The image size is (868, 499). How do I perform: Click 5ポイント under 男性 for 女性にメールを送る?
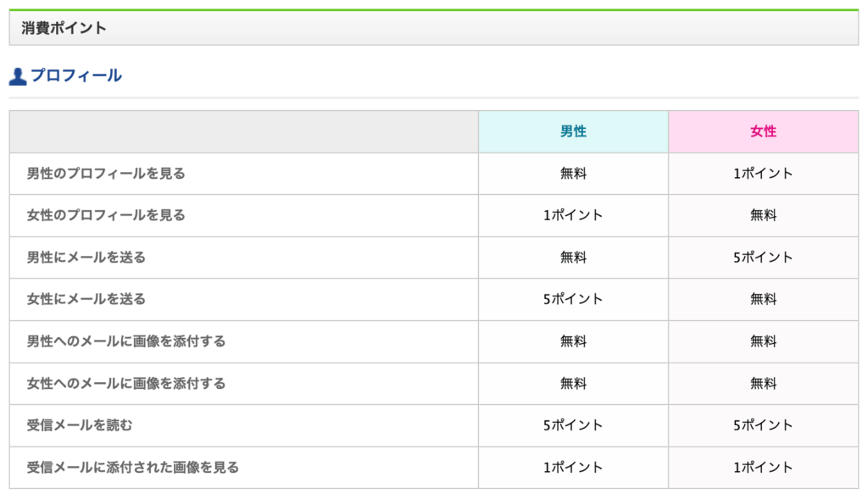point(573,299)
